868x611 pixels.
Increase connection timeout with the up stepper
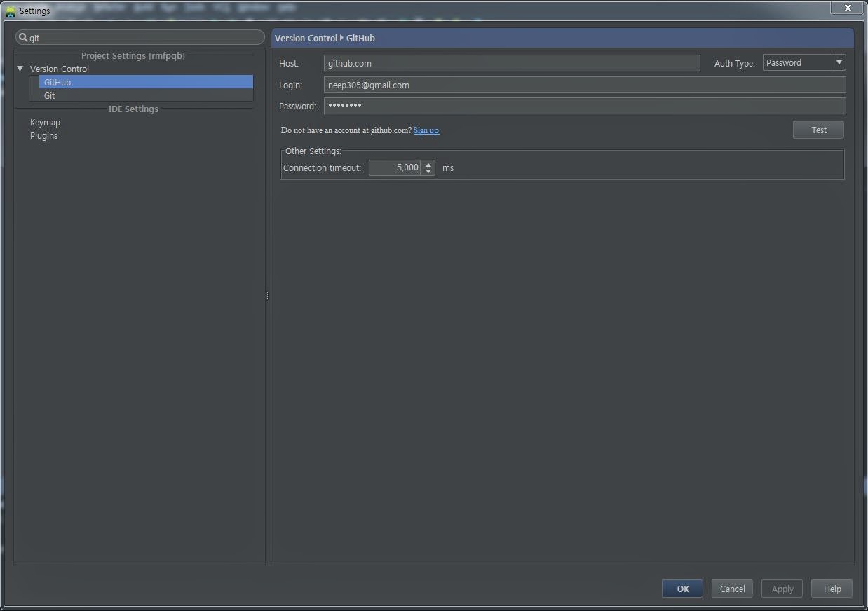428,164
